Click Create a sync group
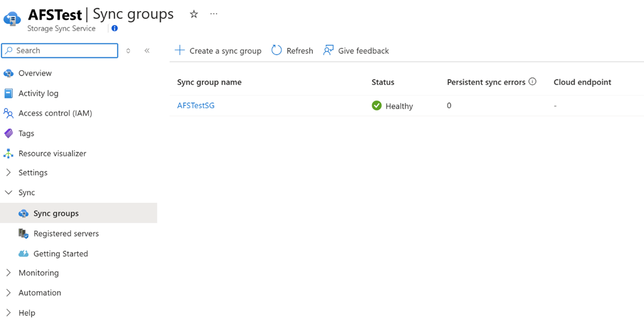The image size is (644, 325). click(218, 50)
